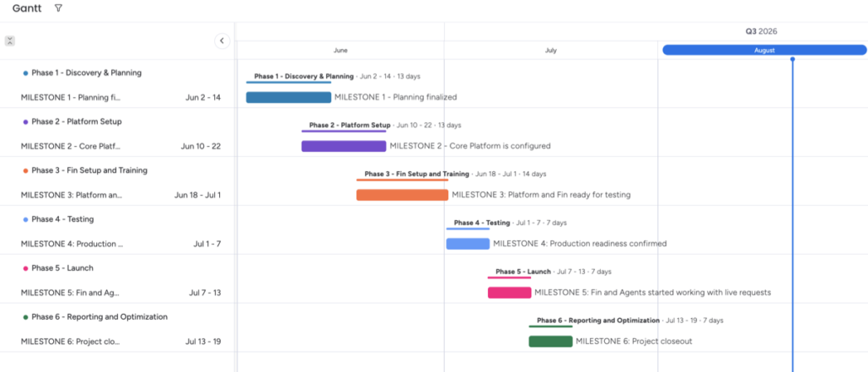
Task: Select MILESTONE 1 blue Gantt bar
Action: coord(288,98)
